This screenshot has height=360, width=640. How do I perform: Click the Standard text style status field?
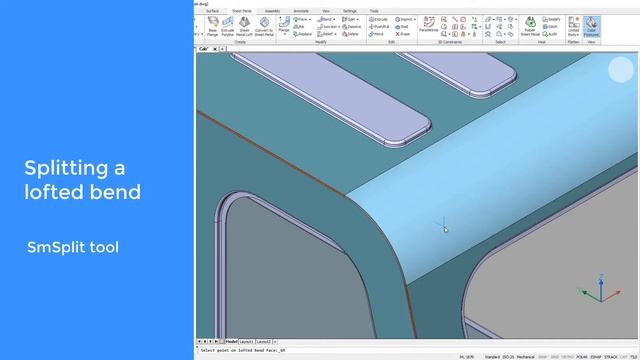pyautogui.click(x=492, y=357)
